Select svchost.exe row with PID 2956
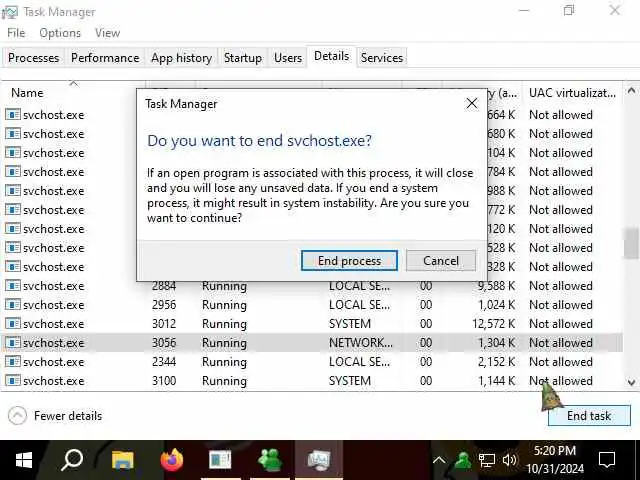 (312, 305)
